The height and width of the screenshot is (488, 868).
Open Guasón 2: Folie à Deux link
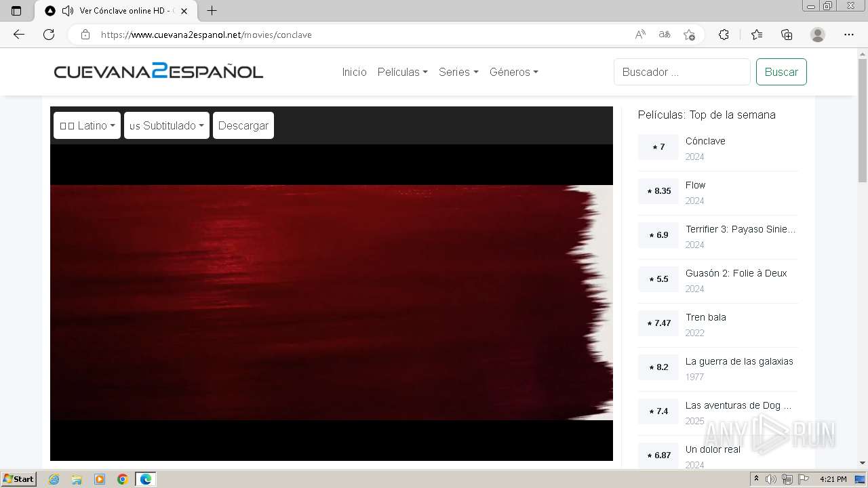pyautogui.click(x=736, y=273)
